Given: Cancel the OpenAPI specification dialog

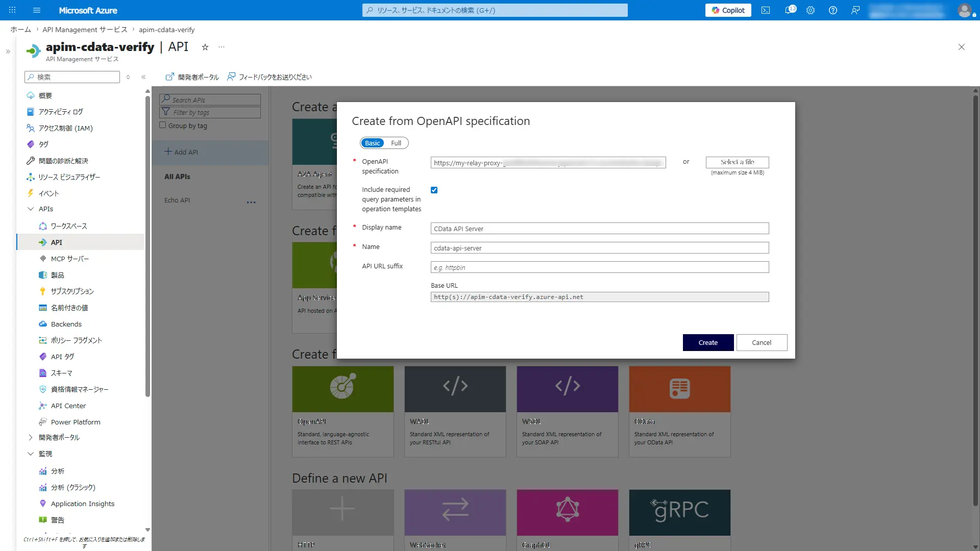Looking at the screenshot, I should pos(762,342).
